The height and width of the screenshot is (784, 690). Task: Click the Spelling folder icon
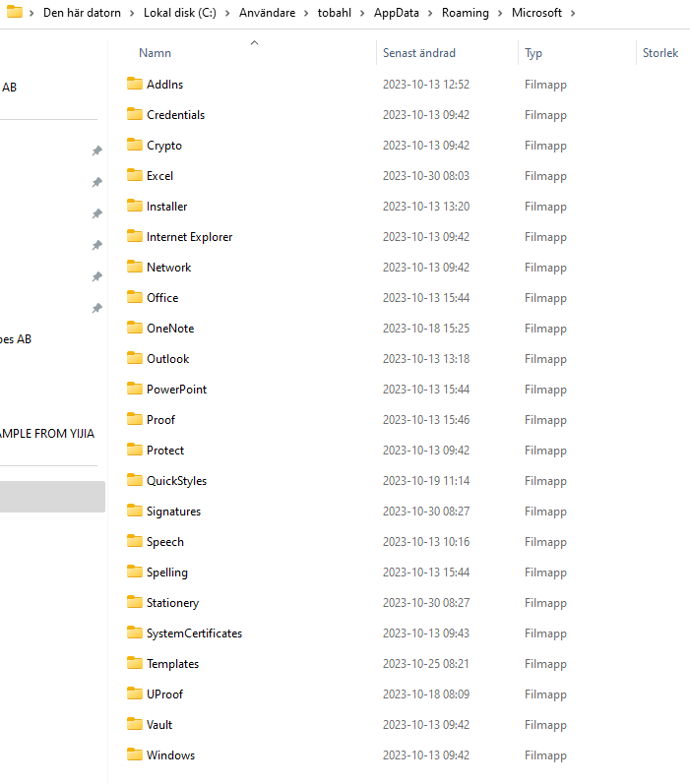pyautogui.click(x=135, y=572)
